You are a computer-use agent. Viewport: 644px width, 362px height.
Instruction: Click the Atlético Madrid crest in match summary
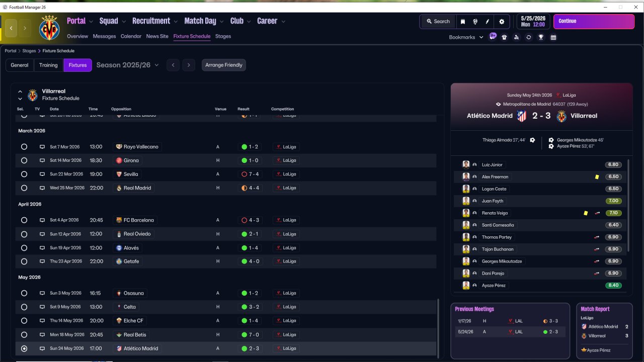pyautogui.click(x=522, y=116)
